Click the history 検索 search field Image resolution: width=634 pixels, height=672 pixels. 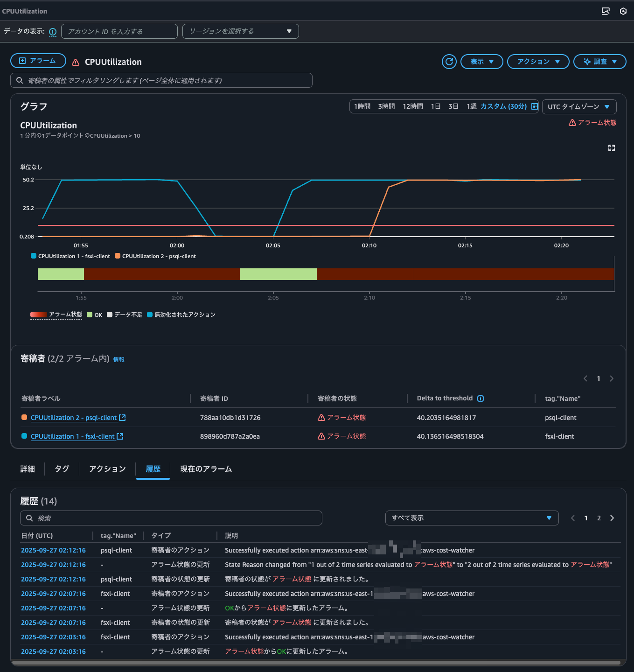click(x=171, y=518)
